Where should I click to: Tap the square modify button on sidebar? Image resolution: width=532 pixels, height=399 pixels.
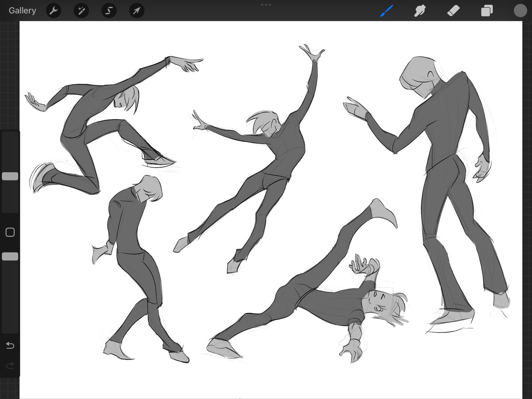tap(10, 232)
